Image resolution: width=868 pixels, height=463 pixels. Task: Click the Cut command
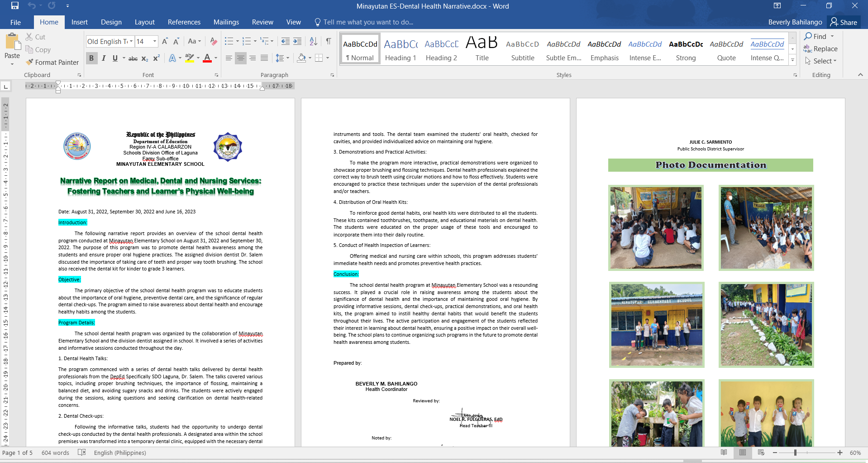tap(35, 37)
